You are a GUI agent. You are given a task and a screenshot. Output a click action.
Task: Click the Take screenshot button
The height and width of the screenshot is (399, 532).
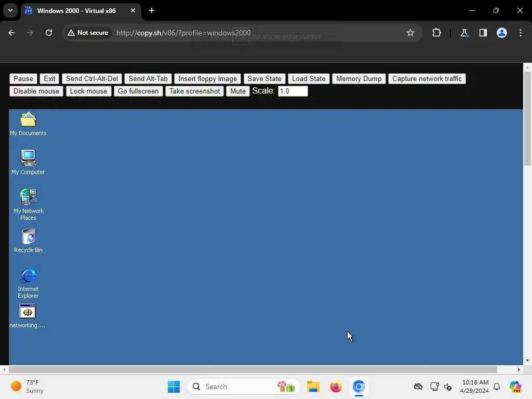click(x=194, y=91)
